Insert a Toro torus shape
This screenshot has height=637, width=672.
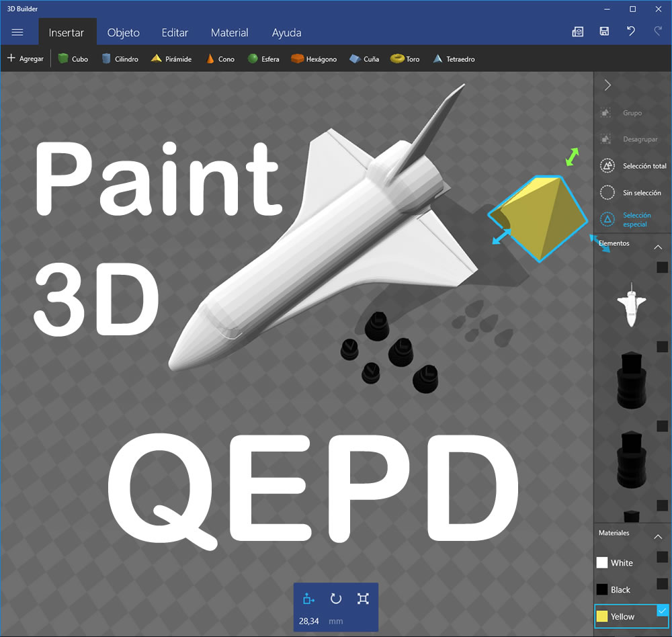[x=405, y=58]
